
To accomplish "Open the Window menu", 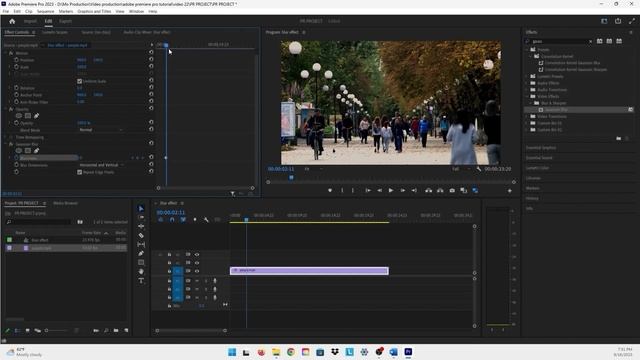I will coord(136,11).
